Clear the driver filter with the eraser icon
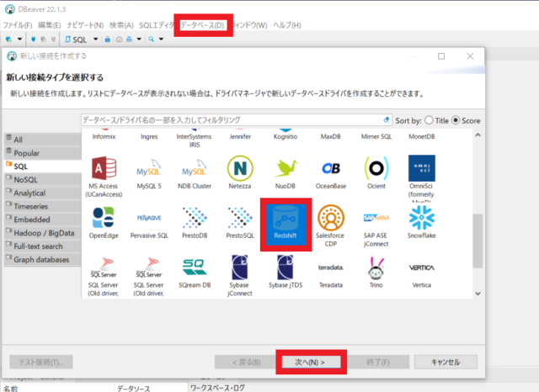Viewport: 539px width, 392px height. 387,119
